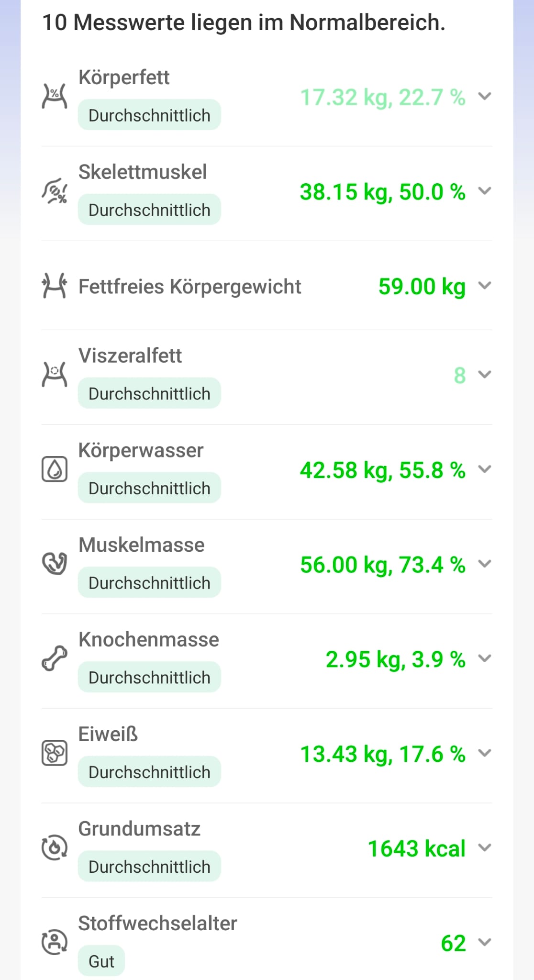
Task: Expand the Viszeralfett chevron
Action: coord(485,374)
